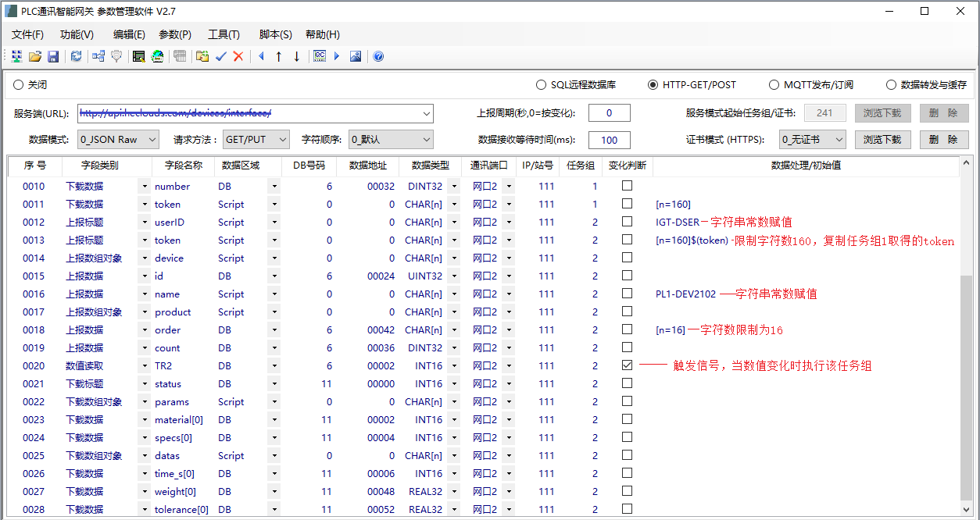This screenshot has width=980, height=520.
Task: Click the up arrow icon to move row
Action: 279,55
